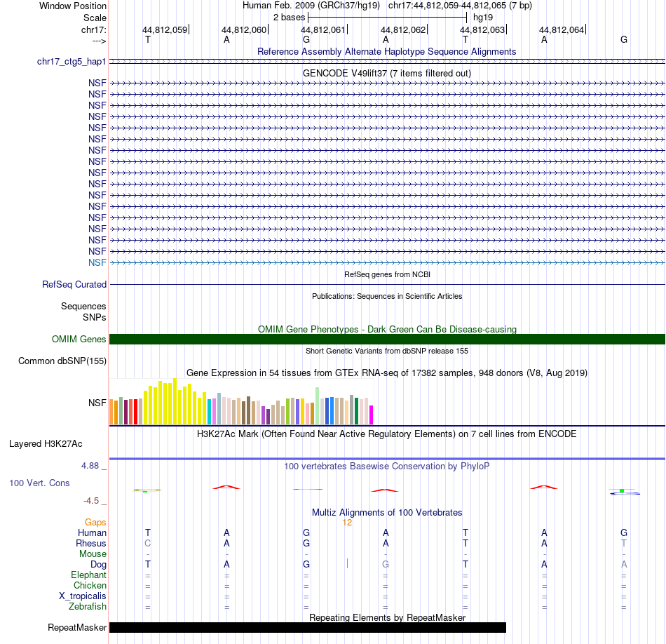Open the GENCODE V49lift37 track title

(386, 73)
